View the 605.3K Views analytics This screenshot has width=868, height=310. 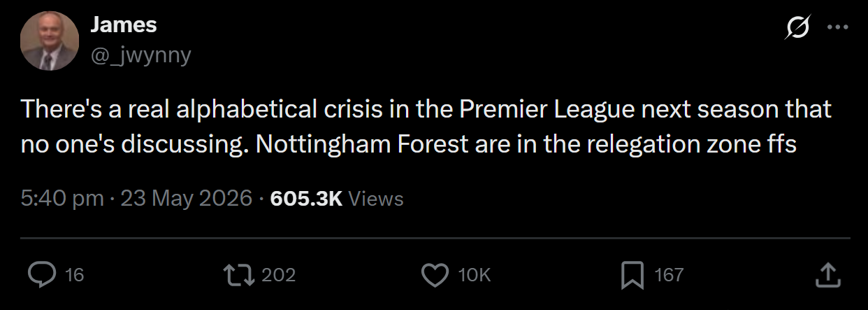pyautogui.click(x=337, y=199)
